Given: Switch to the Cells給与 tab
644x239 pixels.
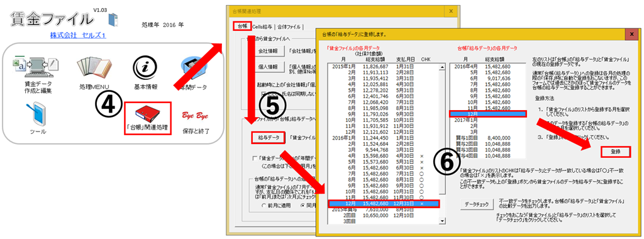Looking at the screenshot, I should tap(262, 27).
